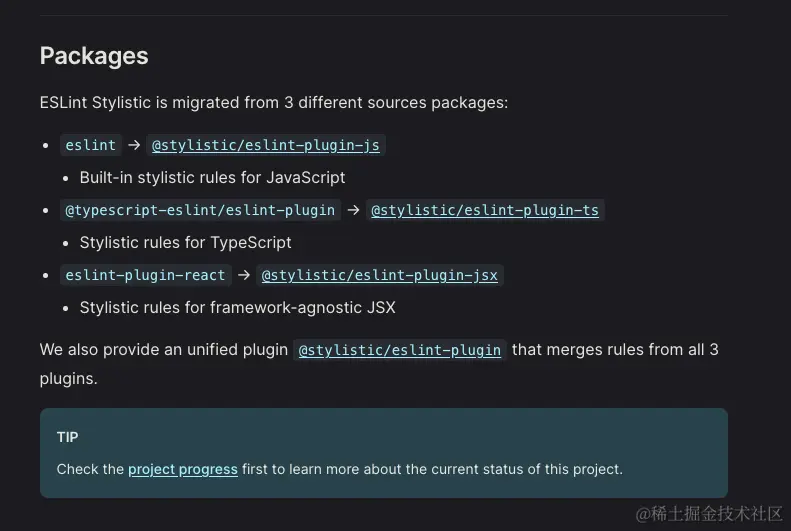Click the 稀土掘金技术社区 watermark
The image size is (791, 531).
pos(709,513)
